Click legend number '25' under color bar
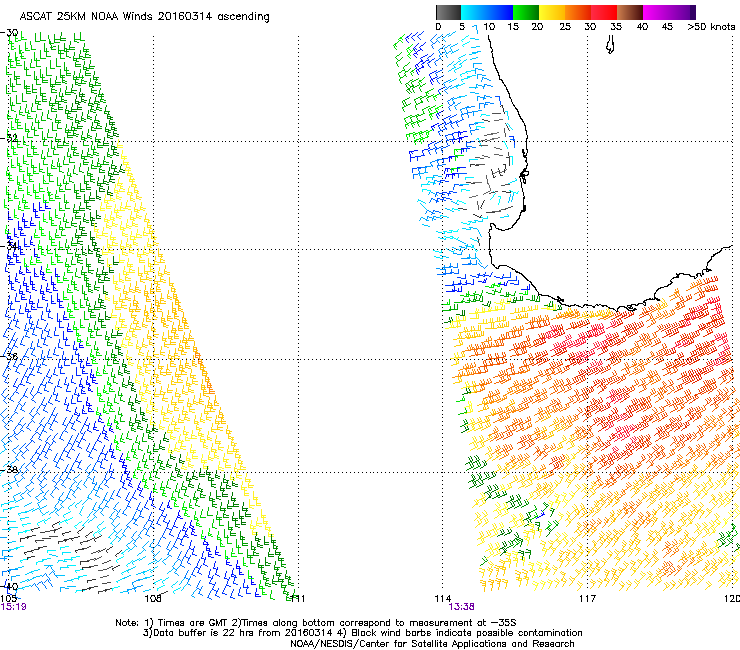Image resolution: width=740 pixels, height=650 pixels. tap(565, 27)
